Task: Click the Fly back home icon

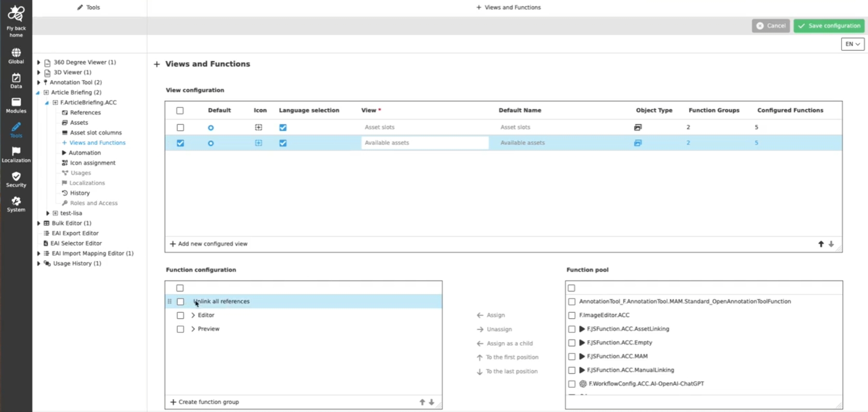Action: (16, 14)
